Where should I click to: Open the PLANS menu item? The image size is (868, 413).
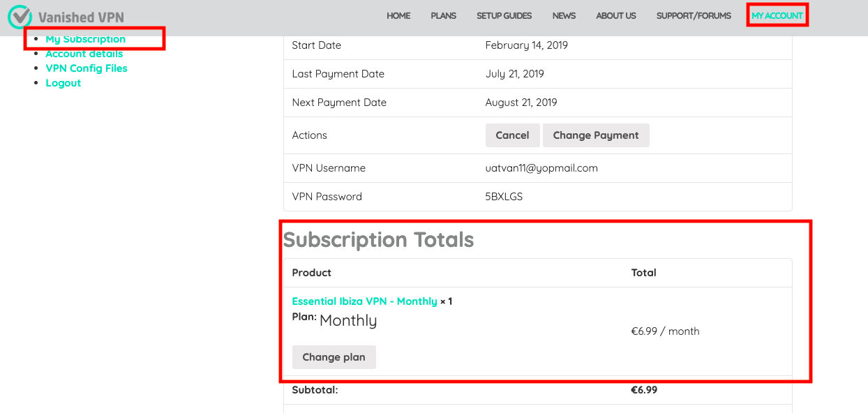pyautogui.click(x=444, y=15)
